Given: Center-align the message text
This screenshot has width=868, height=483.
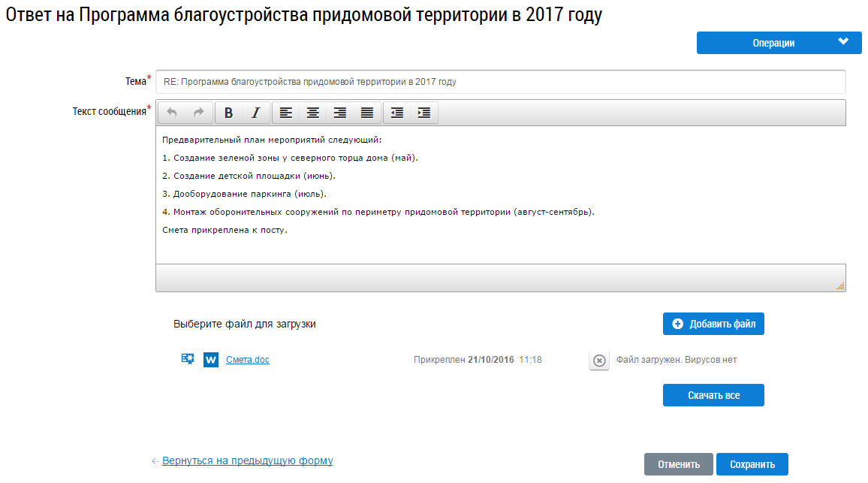Looking at the screenshot, I should click(x=313, y=113).
